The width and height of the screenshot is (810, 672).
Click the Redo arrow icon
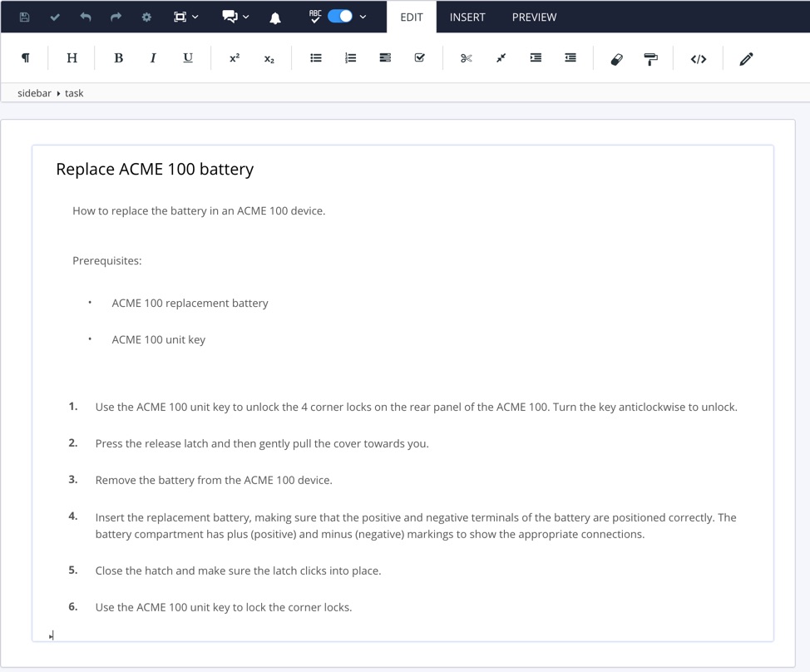pos(116,17)
